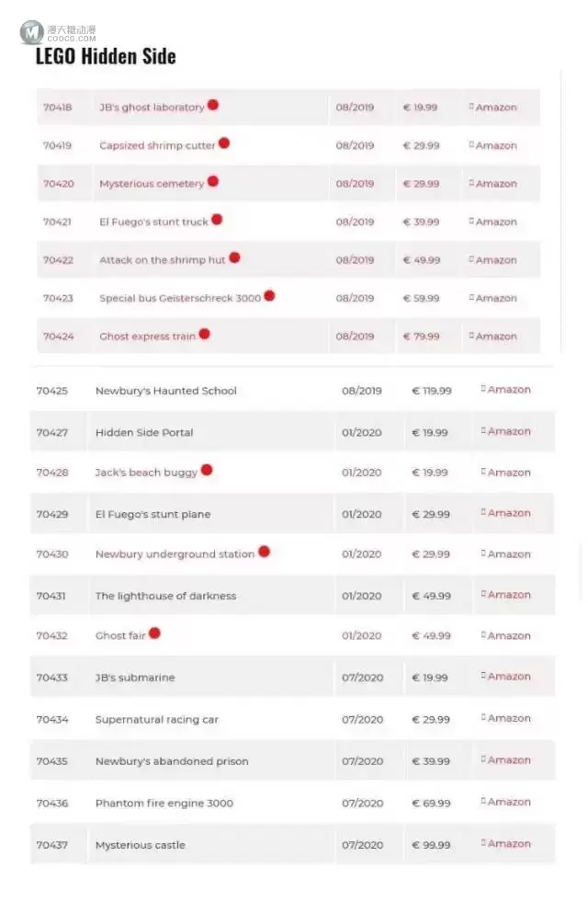Click the Phantom fire engine 3000 row
This screenshot has width=588, height=913.
[x=292, y=803]
